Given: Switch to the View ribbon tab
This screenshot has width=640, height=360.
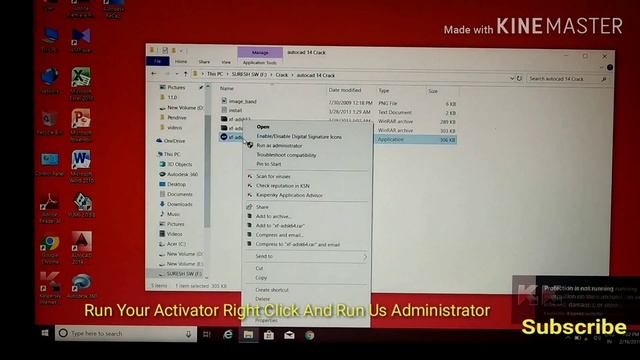Looking at the screenshot, I should tap(226, 62).
